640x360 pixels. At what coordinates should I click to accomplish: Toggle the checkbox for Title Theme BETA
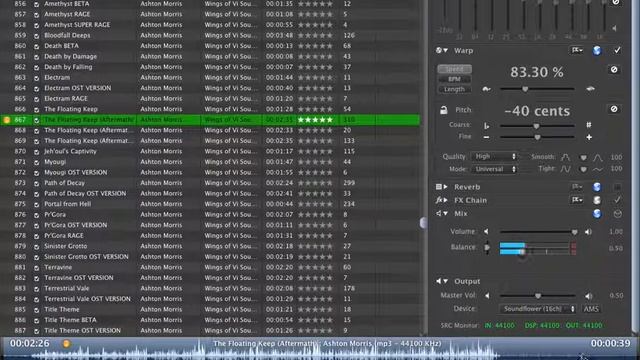(x=36, y=320)
